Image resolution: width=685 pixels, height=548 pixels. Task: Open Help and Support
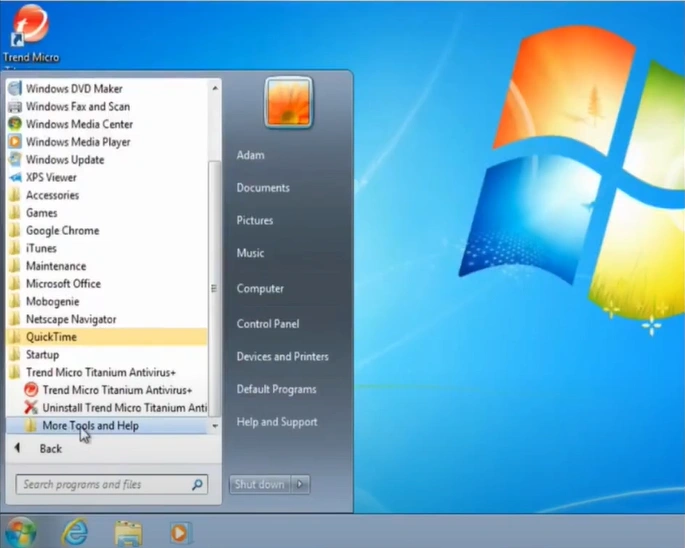click(x=277, y=422)
